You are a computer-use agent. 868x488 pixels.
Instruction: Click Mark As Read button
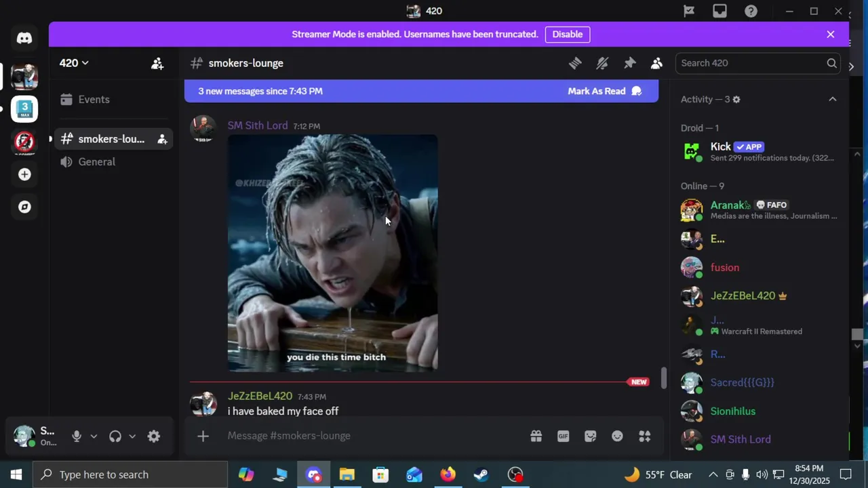pos(604,91)
